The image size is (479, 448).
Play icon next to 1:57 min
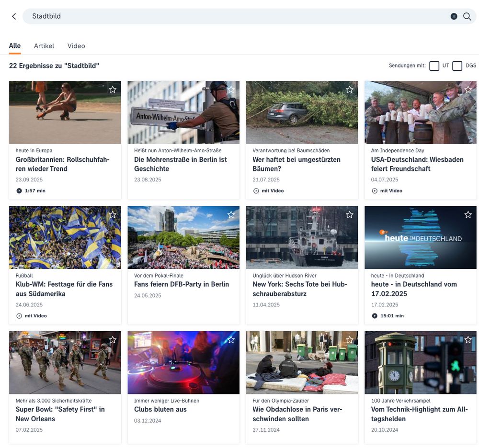[19, 191]
